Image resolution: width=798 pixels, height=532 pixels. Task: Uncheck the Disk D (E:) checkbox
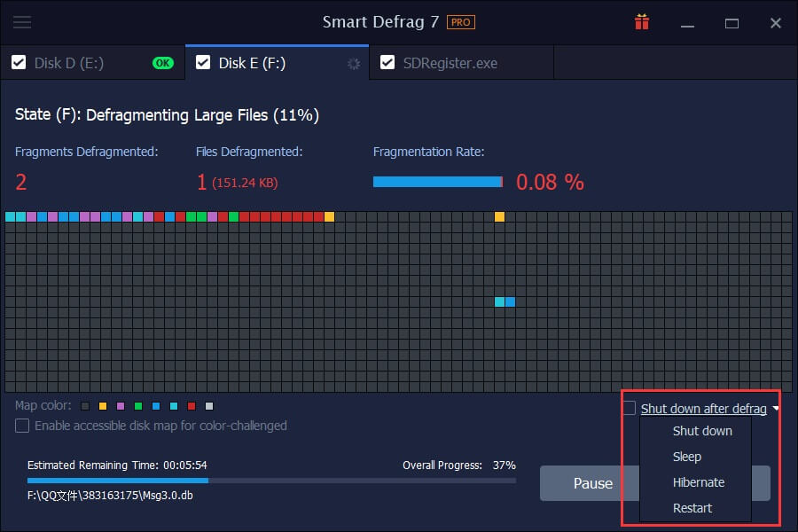click(x=19, y=63)
